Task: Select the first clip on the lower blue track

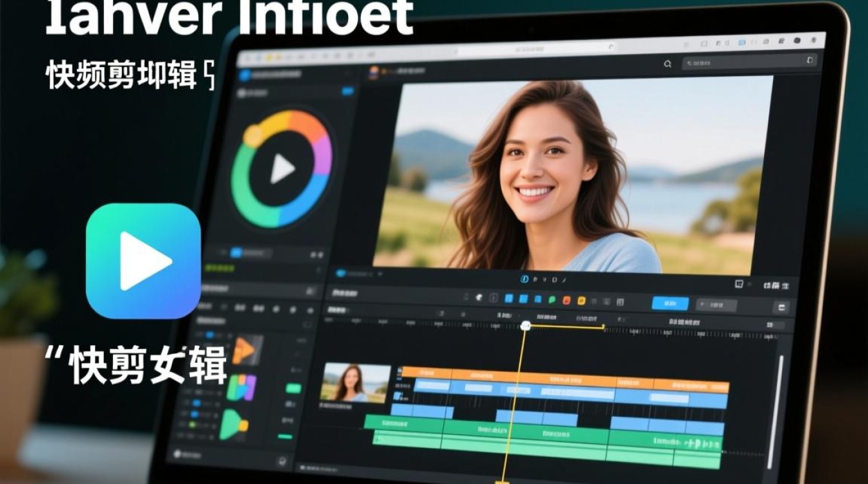Action: click(422, 410)
